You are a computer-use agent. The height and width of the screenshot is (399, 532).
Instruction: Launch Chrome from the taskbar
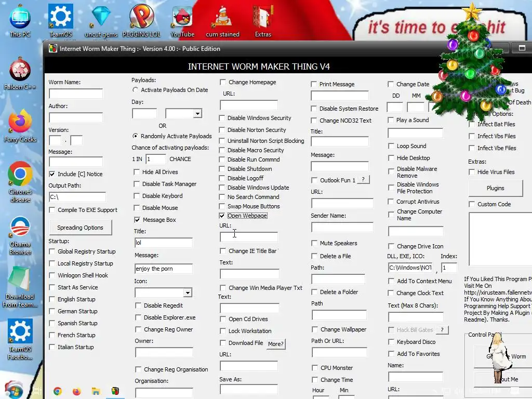[x=58, y=391]
